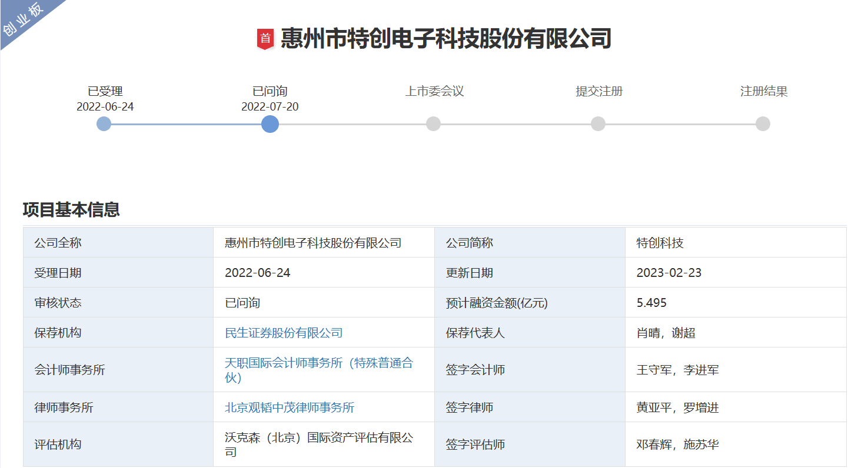Click the 项目基本信息 section heading
The width and height of the screenshot is (868, 468).
point(71,209)
